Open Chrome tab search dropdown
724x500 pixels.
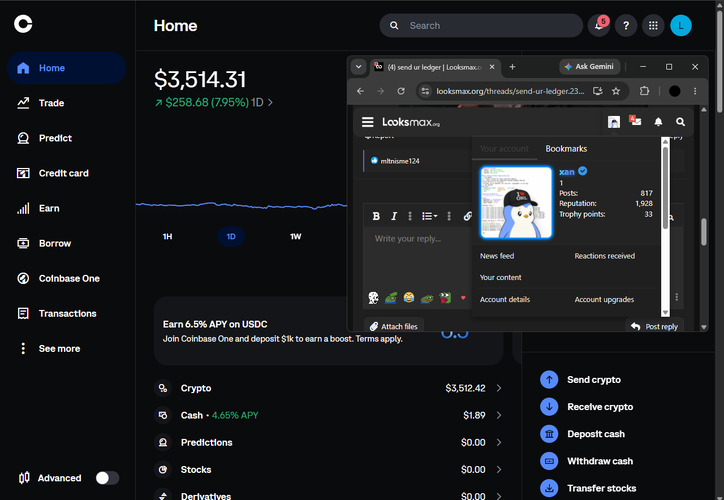[x=358, y=67]
